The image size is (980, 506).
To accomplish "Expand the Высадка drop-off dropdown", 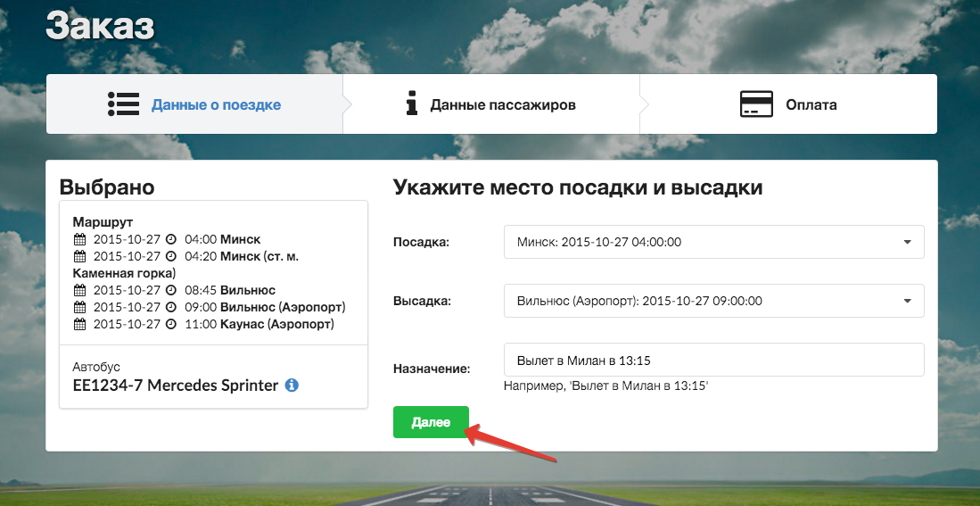I will coord(713,301).
